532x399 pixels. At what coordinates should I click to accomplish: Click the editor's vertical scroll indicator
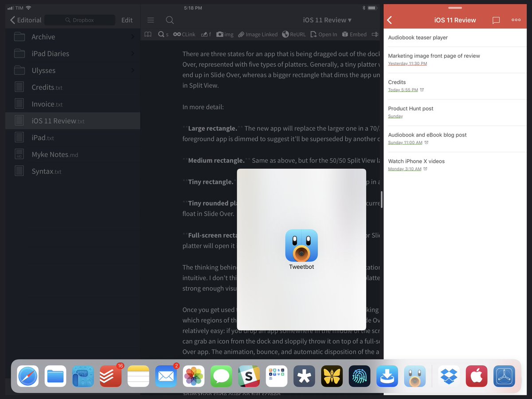point(381,200)
